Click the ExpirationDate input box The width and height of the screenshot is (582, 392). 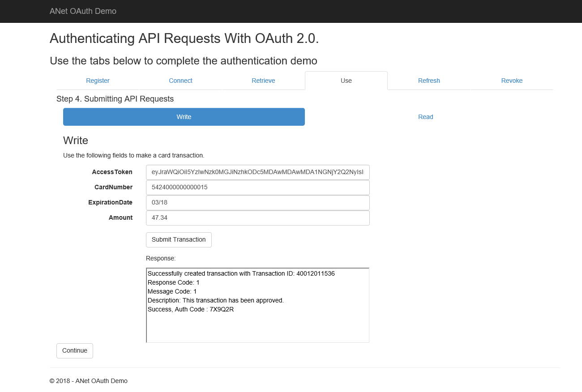(257, 202)
